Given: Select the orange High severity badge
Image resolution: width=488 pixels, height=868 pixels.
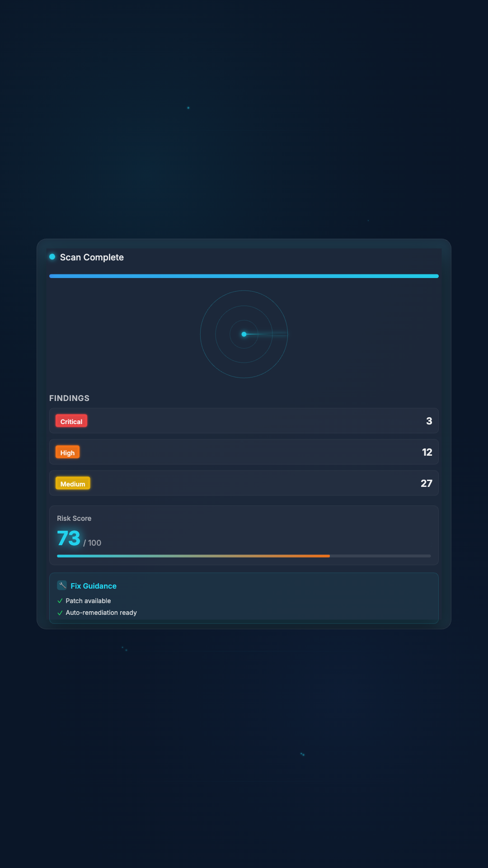Looking at the screenshot, I should (67, 453).
